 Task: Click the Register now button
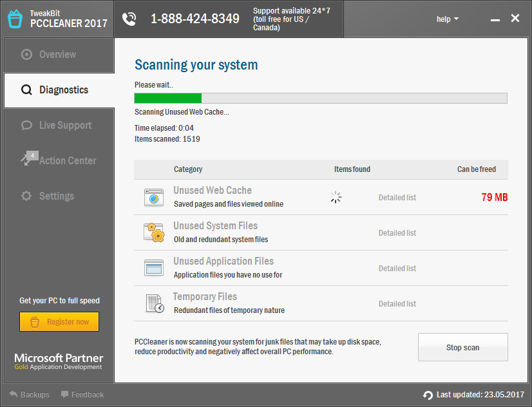59,321
